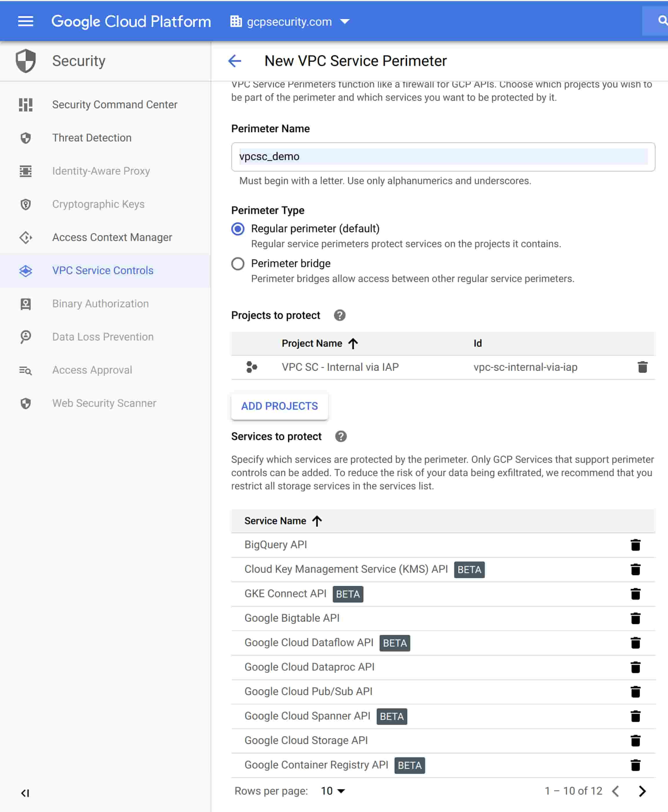Screen dimensions: 668x812
Task: Remove the Google Cloud Pub/Sub API service
Action: click(635, 691)
